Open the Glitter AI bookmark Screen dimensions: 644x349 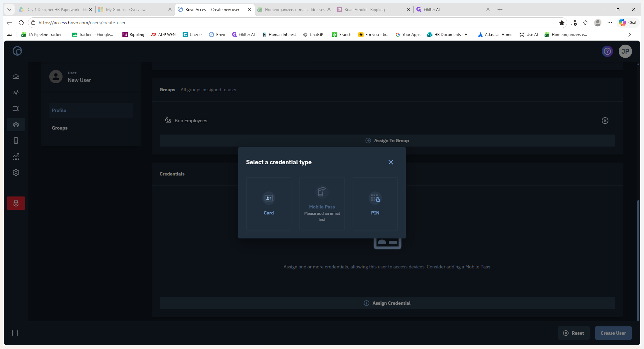point(243,35)
